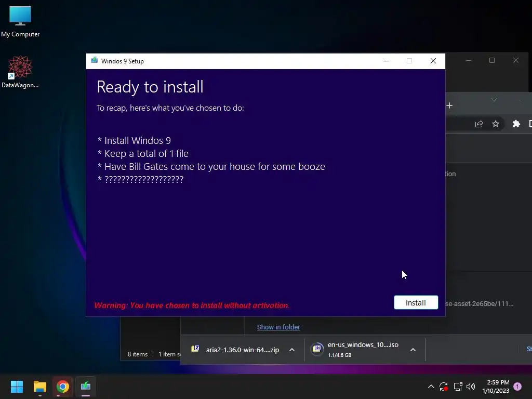The width and height of the screenshot is (532, 399).
Task: Click the red activation warning text
Action: 192,305
